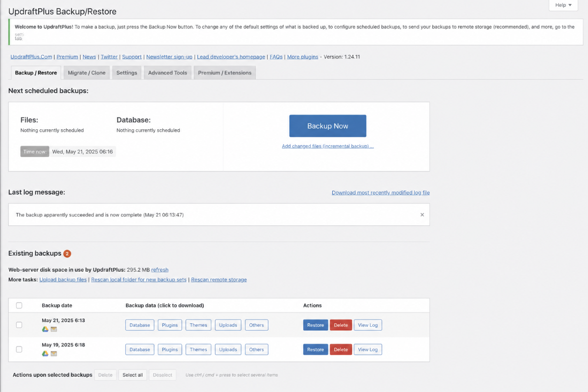588x392 pixels.
Task: Dismiss the last log message
Action: (x=422, y=215)
